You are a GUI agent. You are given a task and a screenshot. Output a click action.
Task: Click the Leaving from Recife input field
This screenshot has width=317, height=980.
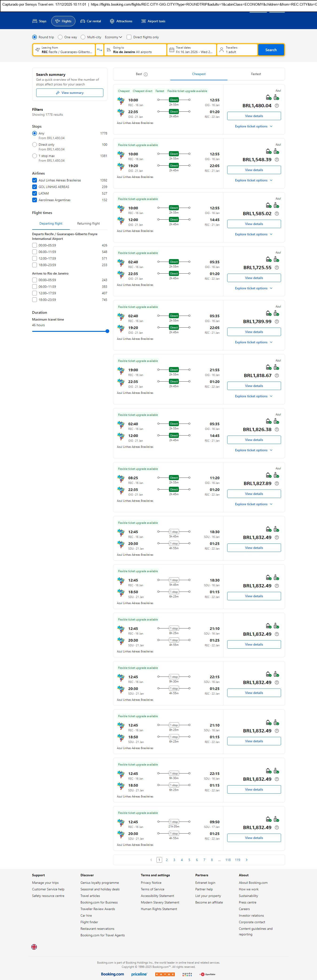(x=64, y=50)
